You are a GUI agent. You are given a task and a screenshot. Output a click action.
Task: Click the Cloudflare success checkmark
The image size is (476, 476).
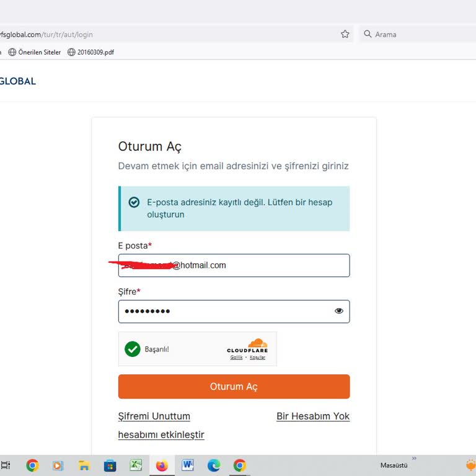coord(133,349)
